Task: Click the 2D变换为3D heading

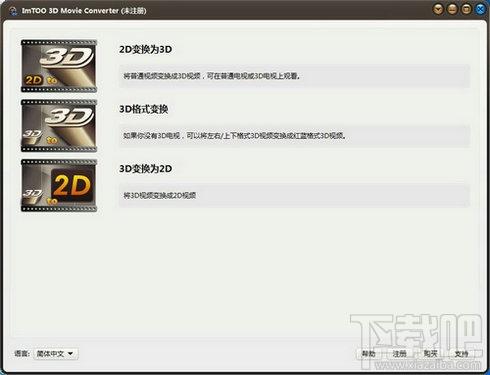Action: 145,49
